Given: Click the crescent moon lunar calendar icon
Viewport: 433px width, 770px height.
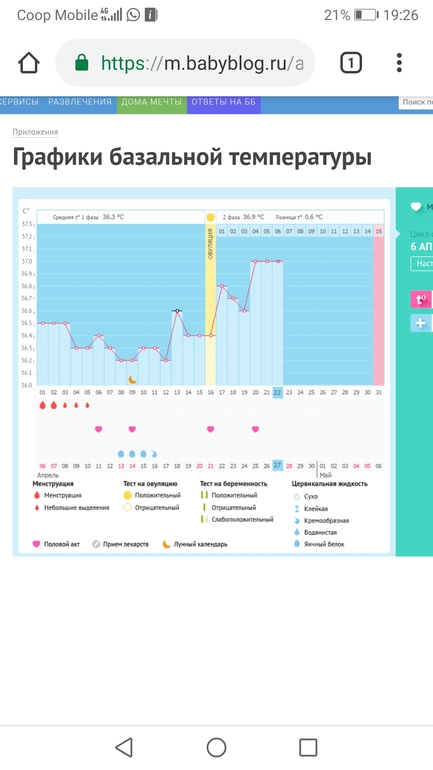Looking at the screenshot, I should tap(132, 379).
